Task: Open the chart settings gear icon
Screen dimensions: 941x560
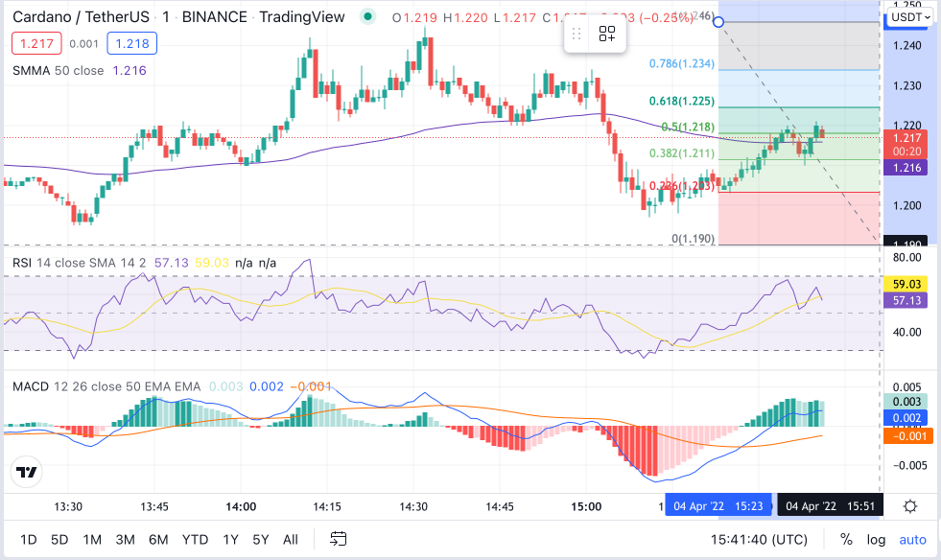Action: [x=909, y=506]
